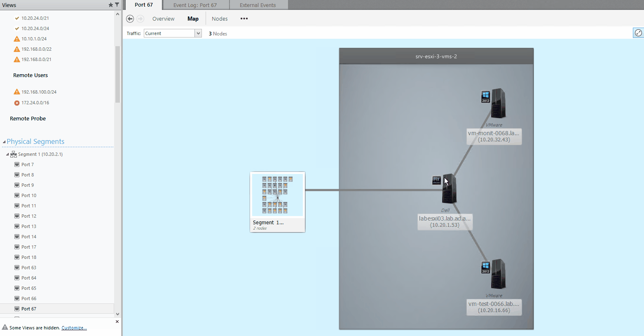Click warning icon beside hidden views message

point(5,327)
